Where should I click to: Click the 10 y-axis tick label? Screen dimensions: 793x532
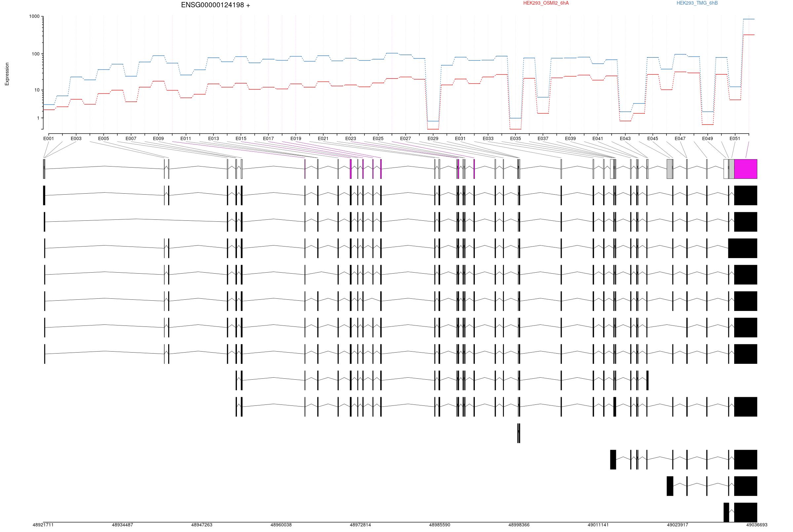point(37,90)
